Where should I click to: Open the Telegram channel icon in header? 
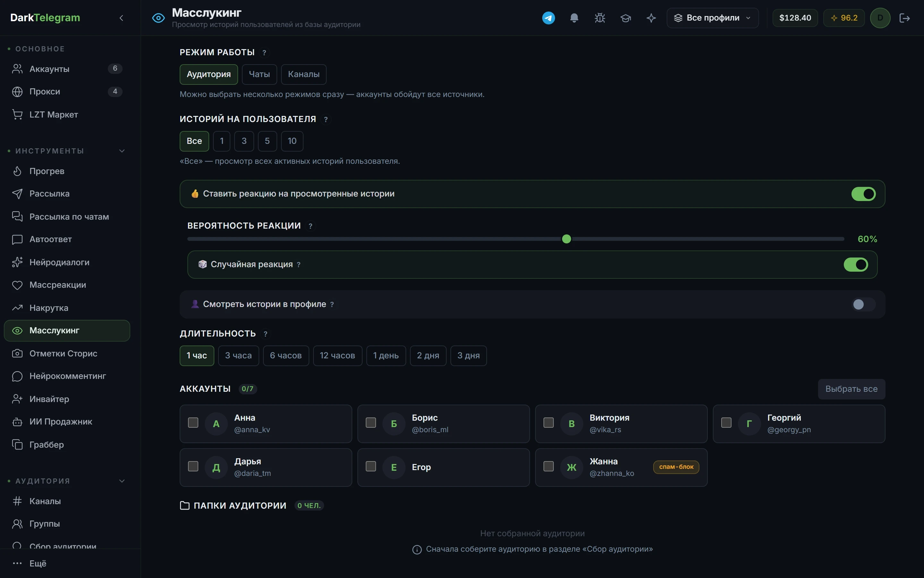tap(548, 18)
